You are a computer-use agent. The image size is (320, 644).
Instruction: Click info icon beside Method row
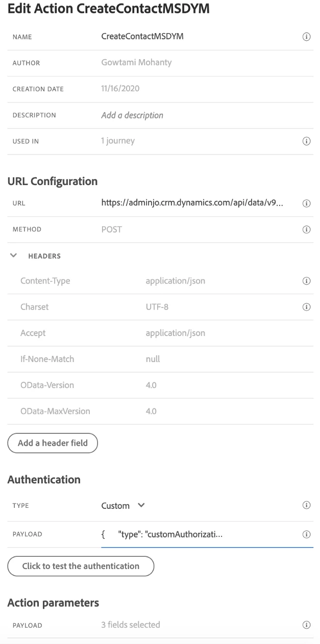(x=307, y=229)
